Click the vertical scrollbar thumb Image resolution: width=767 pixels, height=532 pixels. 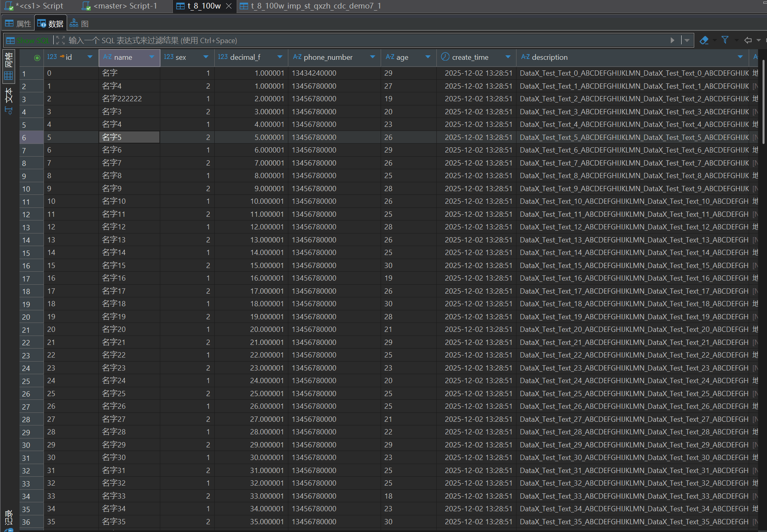pyautogui.click(x=763, y=102)
